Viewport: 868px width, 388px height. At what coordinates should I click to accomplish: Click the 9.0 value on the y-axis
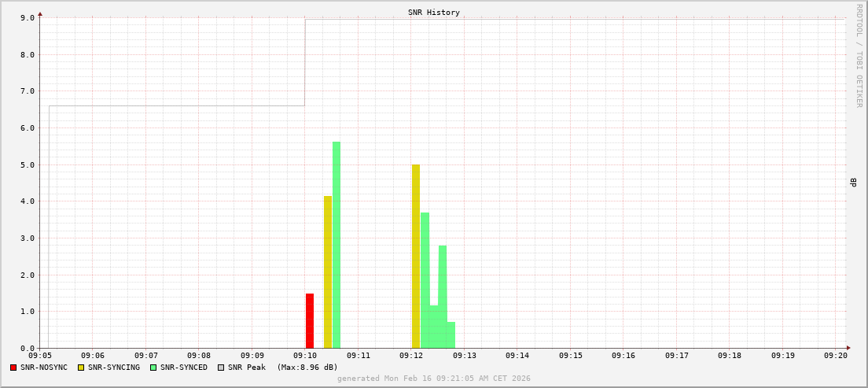click(x=27, y=18)
